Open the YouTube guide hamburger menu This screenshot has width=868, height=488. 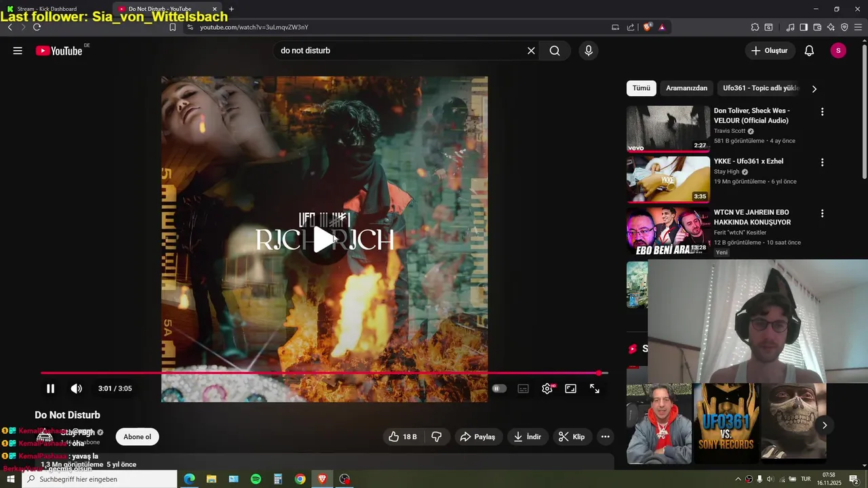pyautogui.click(x=18, y=51)
